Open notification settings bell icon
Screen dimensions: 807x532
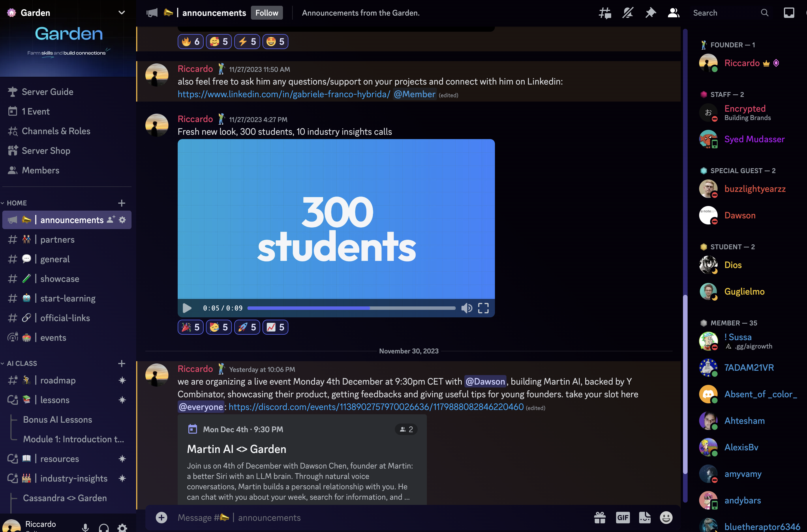(628, 13)
